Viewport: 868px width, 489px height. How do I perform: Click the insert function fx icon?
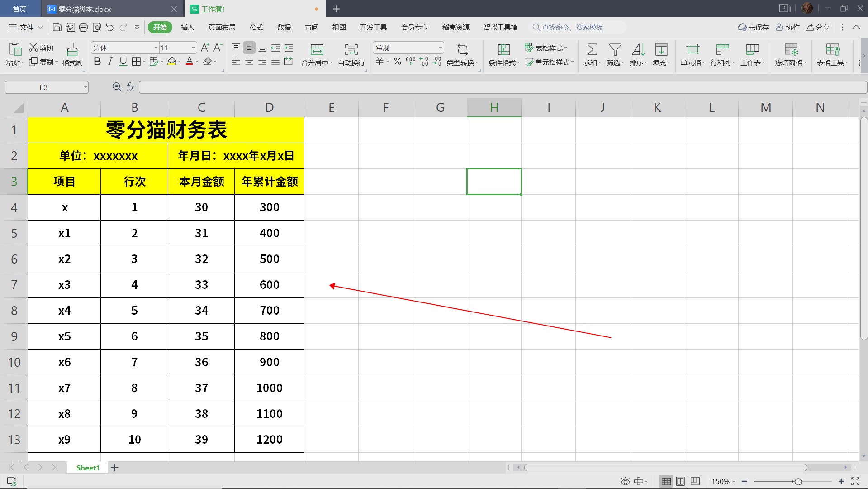(x=130, y=87)
